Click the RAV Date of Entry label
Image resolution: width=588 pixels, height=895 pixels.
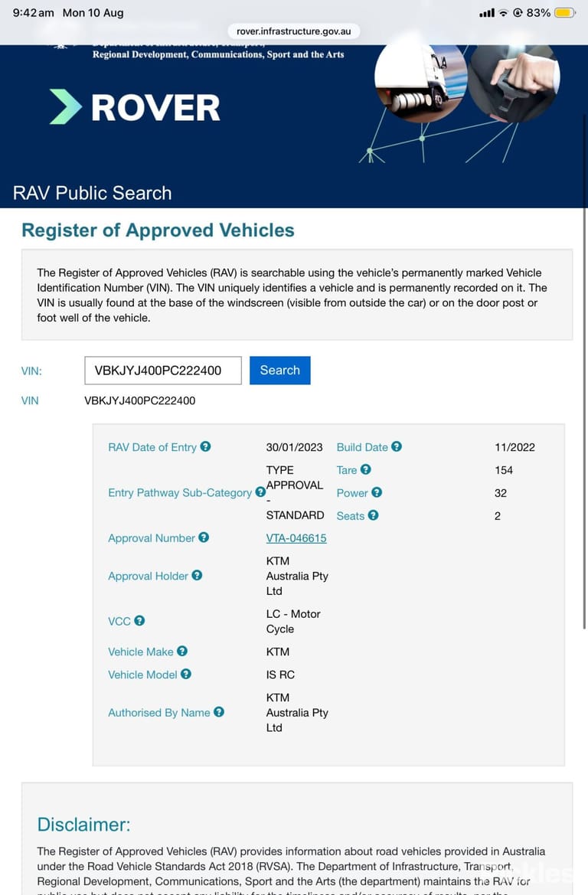click(x=152, y=447)
